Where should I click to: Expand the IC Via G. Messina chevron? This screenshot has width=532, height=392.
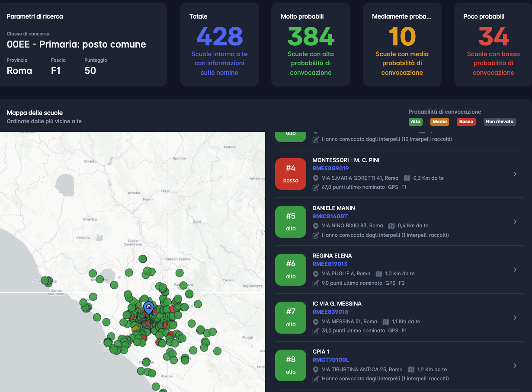pyautogui.click(x=515, y=318)
